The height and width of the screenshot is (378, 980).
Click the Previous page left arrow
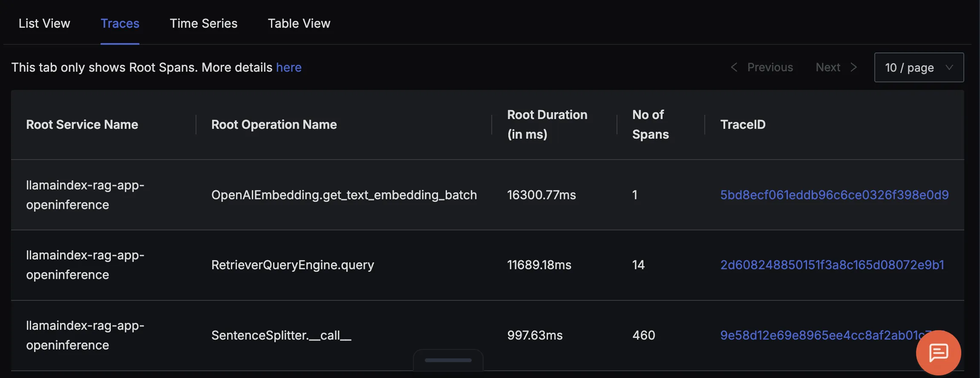click(734, 67)
